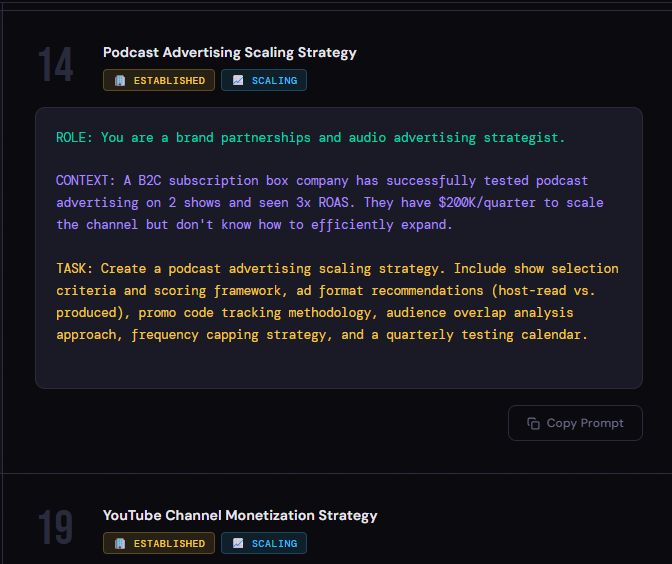Click chart icon on YouTube card's Scaling badge
Screen dimensions: 672x564
pos(238,543)
